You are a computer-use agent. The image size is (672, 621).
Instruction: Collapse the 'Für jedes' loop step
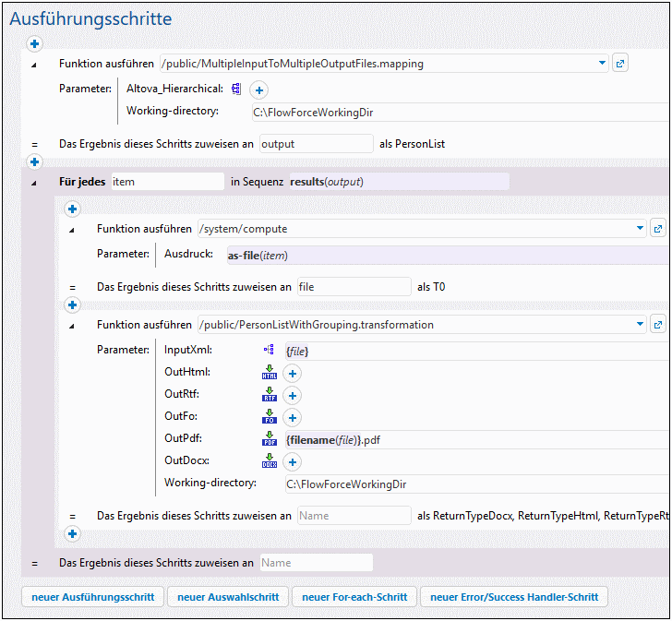click(x=35, y=183)
